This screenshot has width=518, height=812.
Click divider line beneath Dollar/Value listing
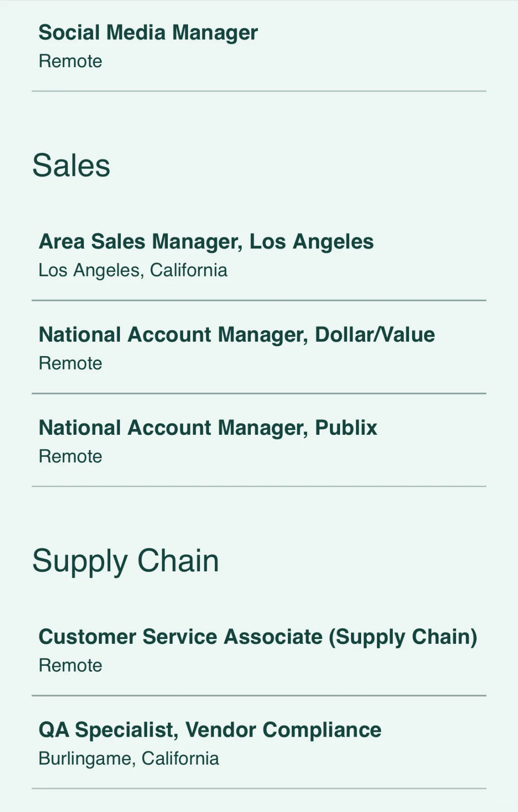[x=259, y=394]
